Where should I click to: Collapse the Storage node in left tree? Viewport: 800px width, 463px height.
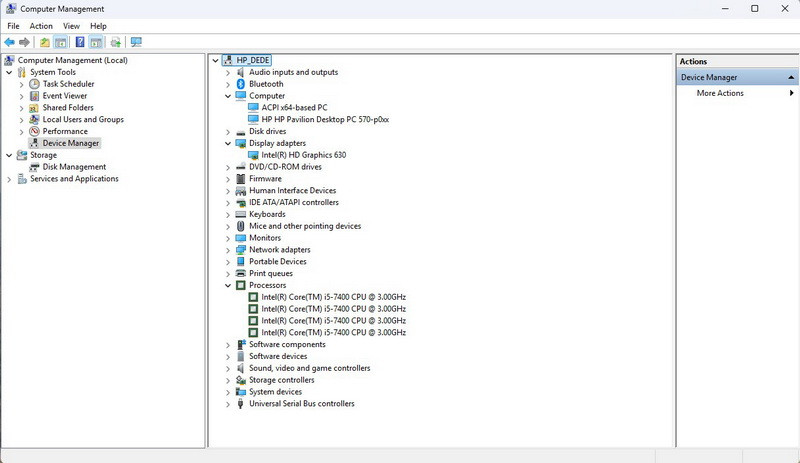pos(9,155)
